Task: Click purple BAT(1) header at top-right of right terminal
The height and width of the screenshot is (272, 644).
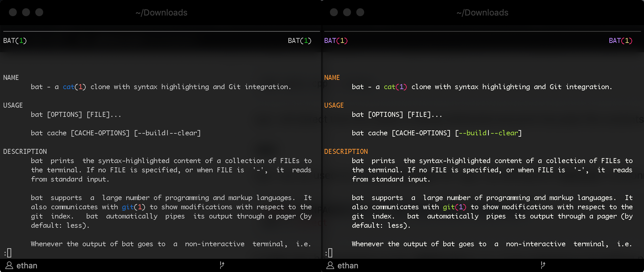Action: (x=621, y=41)
